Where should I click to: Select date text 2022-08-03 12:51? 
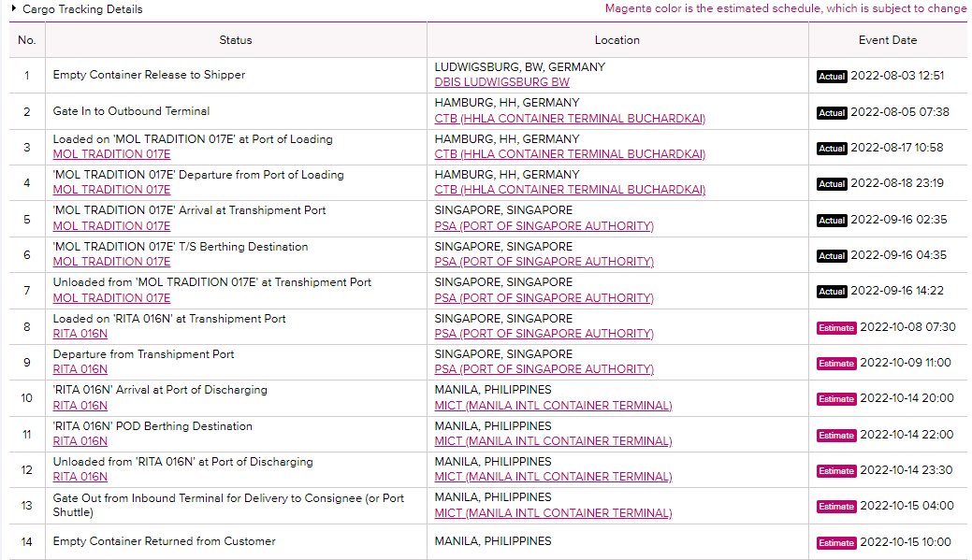coord(897,76)
